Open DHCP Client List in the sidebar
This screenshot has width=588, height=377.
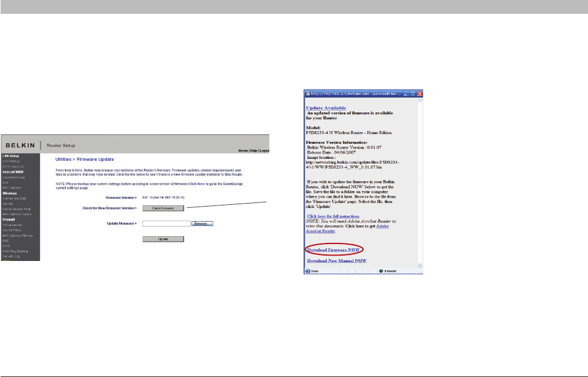13,166
